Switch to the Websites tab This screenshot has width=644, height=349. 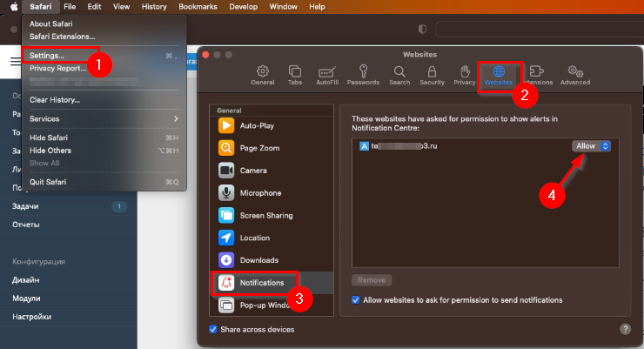(499, 74)
